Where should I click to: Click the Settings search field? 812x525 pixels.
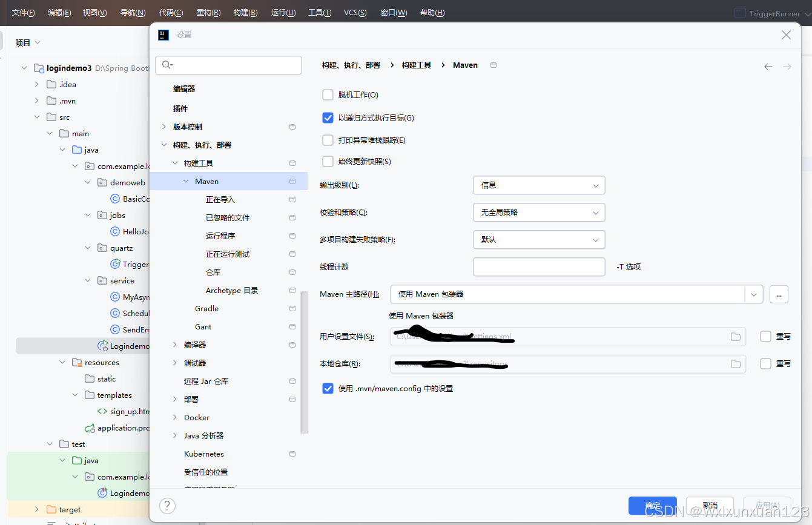[229, 65]
